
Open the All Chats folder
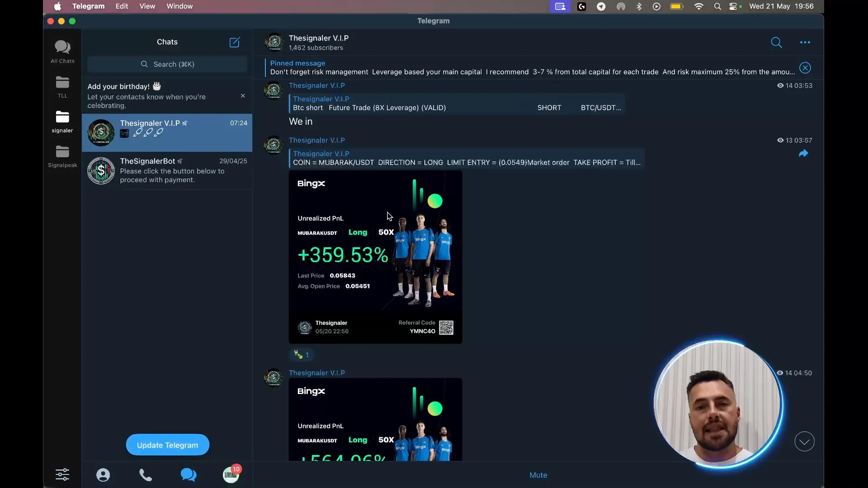pos(62,52)
